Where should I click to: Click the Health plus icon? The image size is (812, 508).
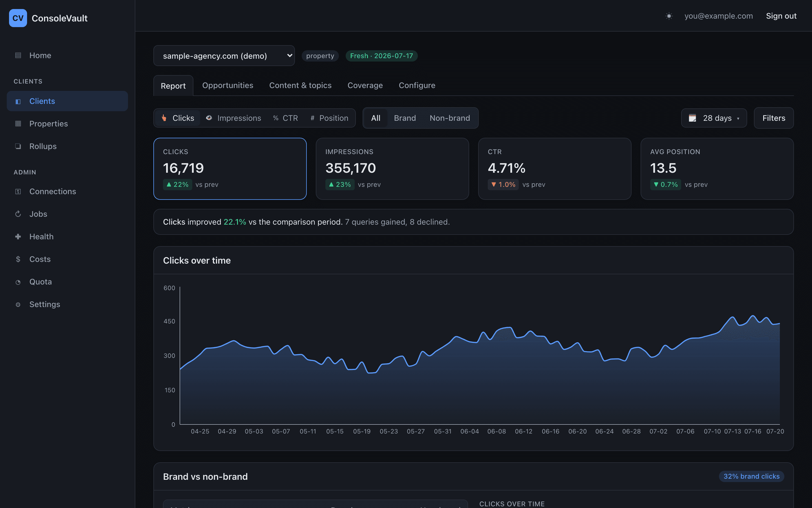coord(18,237)
